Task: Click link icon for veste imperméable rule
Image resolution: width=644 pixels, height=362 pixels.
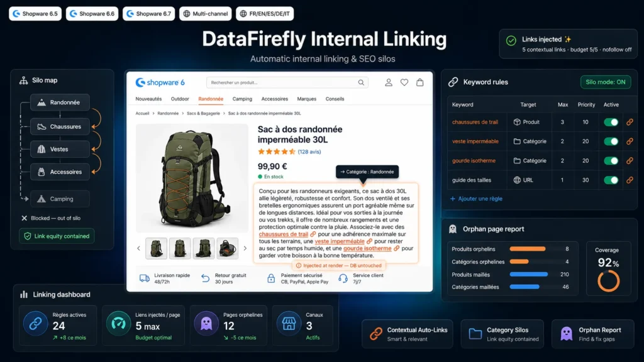Action: click(x=630, y=141)
